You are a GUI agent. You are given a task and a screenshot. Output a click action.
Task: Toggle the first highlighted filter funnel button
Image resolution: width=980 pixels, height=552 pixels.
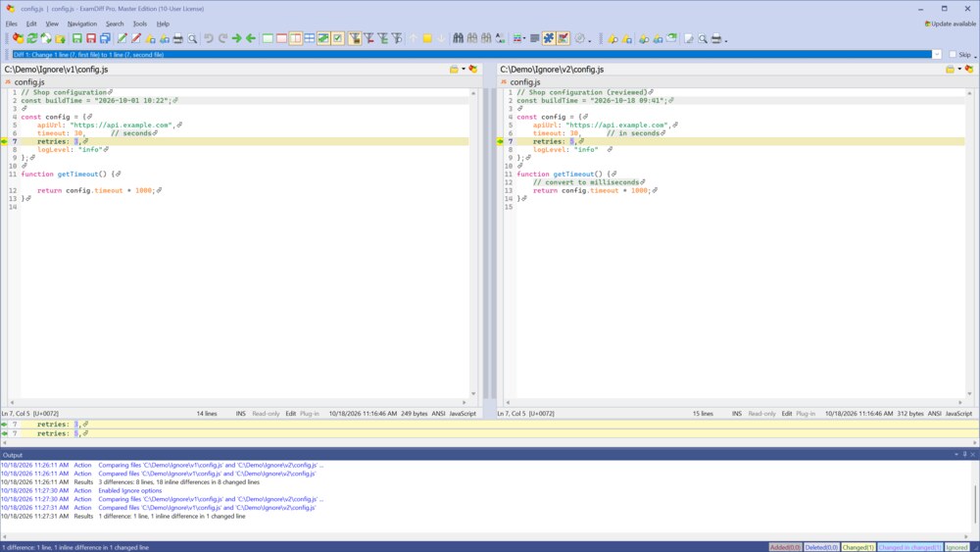coord(355,39)
